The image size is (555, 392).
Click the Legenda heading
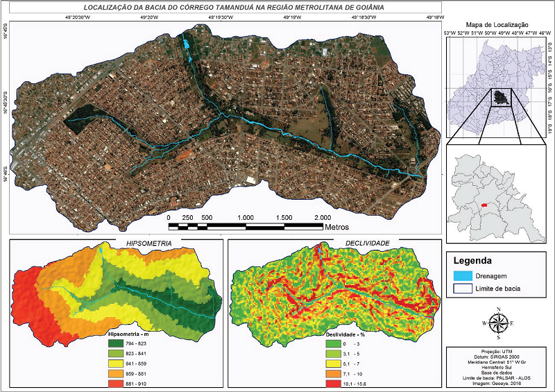pyautogui.click(x=472, y=262)
